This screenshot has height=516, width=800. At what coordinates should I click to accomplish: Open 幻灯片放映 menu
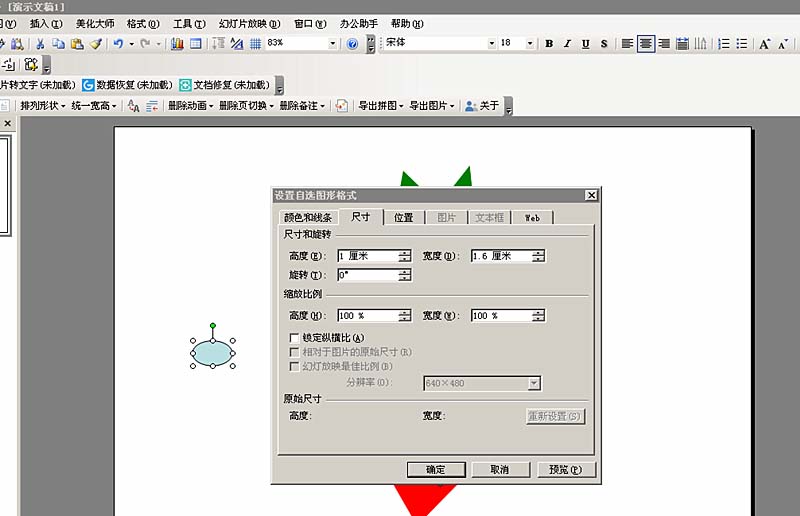[249, 23]
